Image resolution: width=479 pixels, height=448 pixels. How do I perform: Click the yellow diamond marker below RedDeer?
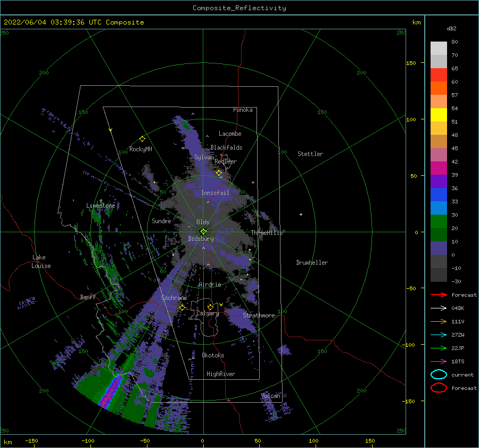(x=219, y=173)
